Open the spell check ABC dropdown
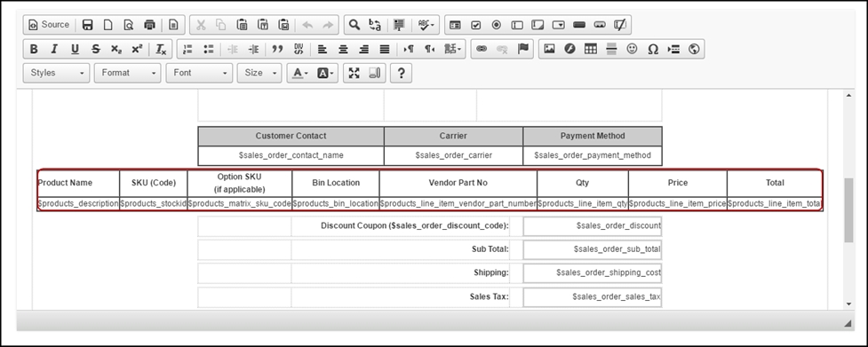The height and width of the screenshot is (347, 868). pos(426,25)
